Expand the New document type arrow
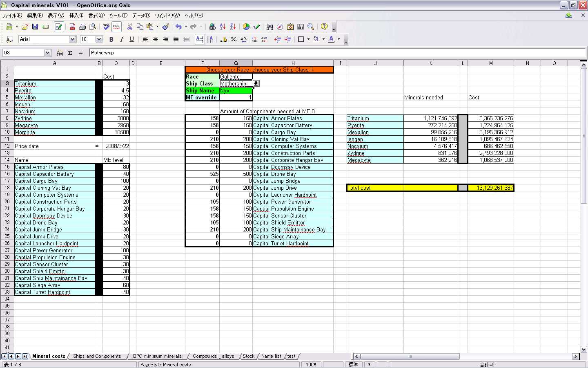Screen dimensions: 588x368 click(17, 27)
